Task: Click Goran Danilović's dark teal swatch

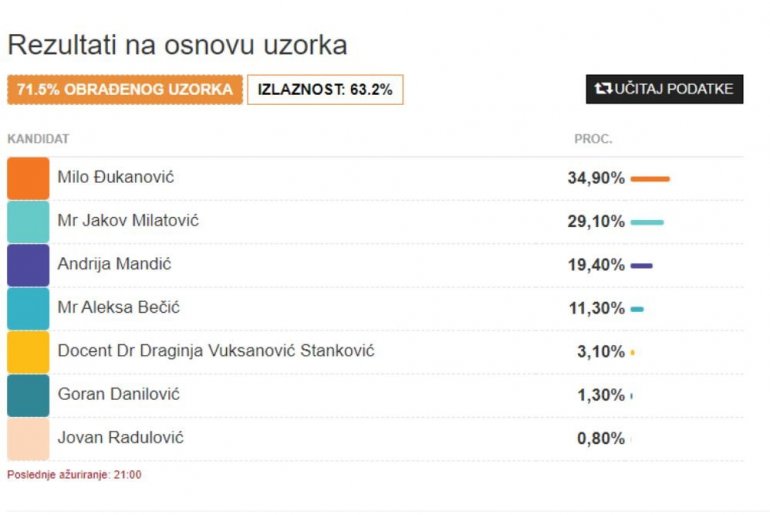Action: (x=28, y=395)
